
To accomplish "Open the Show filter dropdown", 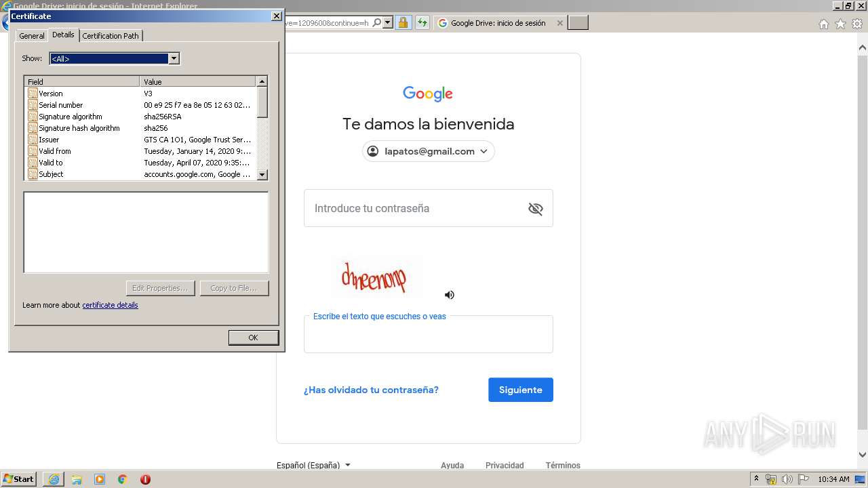I will (x=174, y=58).
